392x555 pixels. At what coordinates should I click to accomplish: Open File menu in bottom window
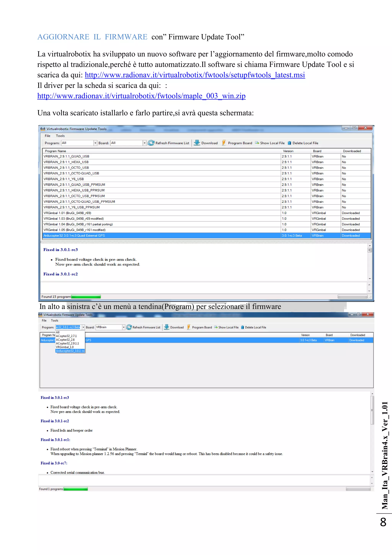pos(44,321)
